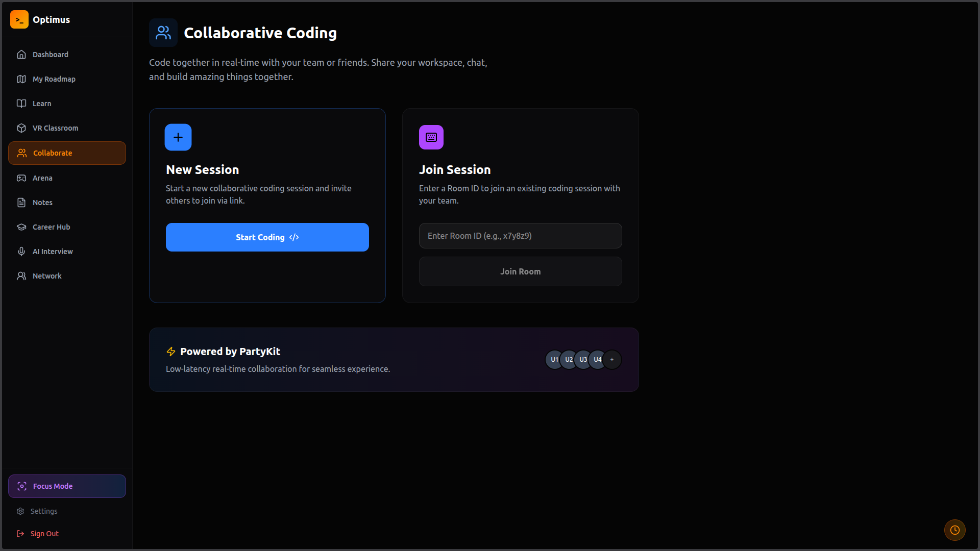
Task: Click the plus avatar bubble after U4
Action: click(x=612, y=360)
